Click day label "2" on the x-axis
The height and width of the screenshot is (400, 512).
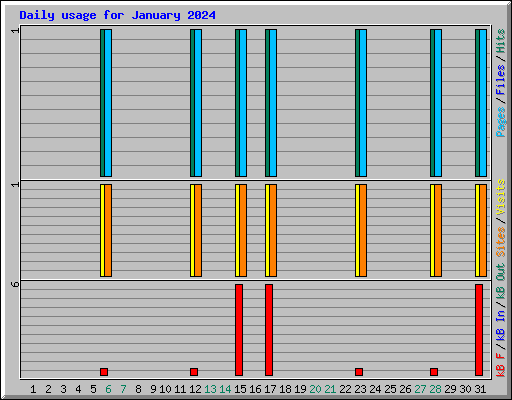(48, 389)
